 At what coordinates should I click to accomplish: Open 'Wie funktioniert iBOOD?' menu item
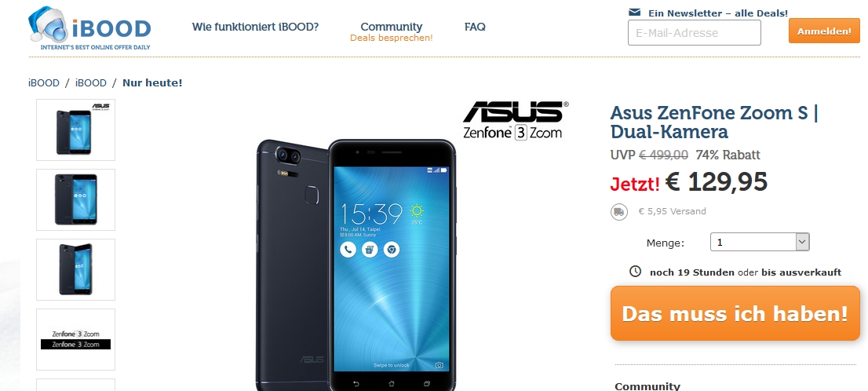(x=255, y=27)
